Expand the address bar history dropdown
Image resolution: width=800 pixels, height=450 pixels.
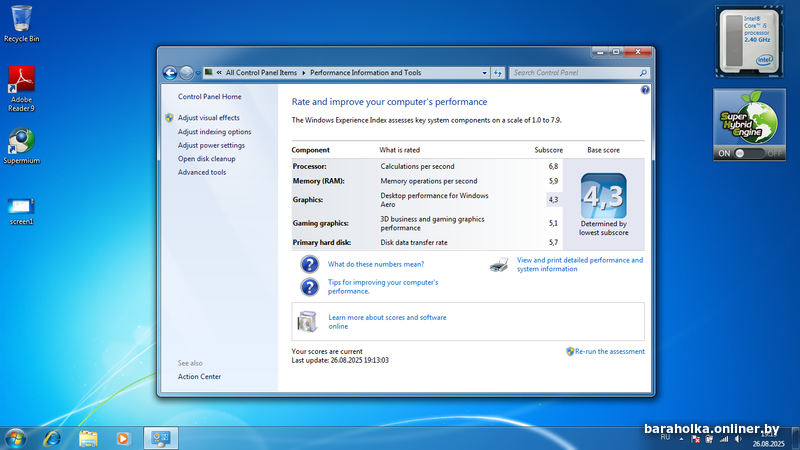[x=484, y=73]
